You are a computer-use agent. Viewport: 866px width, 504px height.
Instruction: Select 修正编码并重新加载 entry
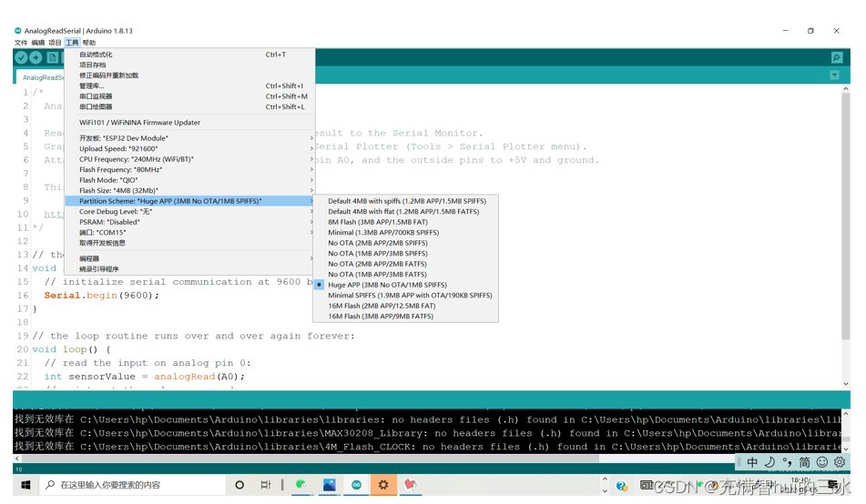[189, 76]
